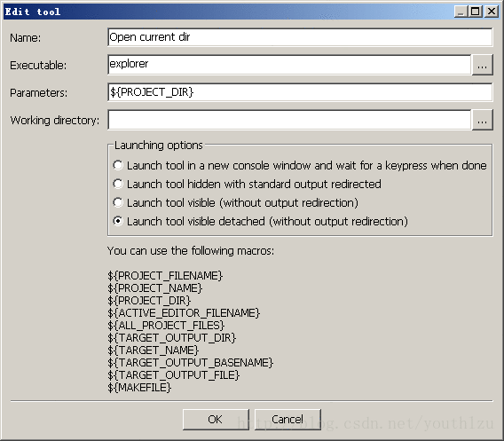The height and width of the screenshot is (441, 504).
Task: Click the 'You can use the following macros' text
Action: (x=191, y=251)
